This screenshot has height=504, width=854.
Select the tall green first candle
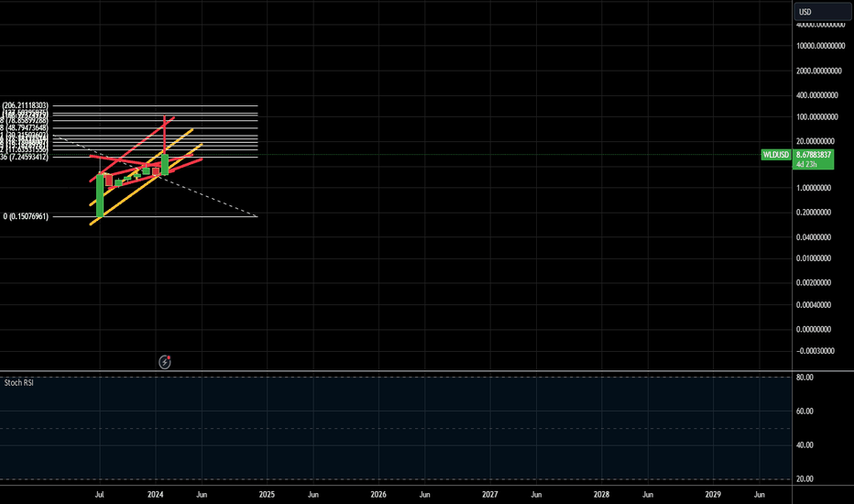(x=100, y=195)
